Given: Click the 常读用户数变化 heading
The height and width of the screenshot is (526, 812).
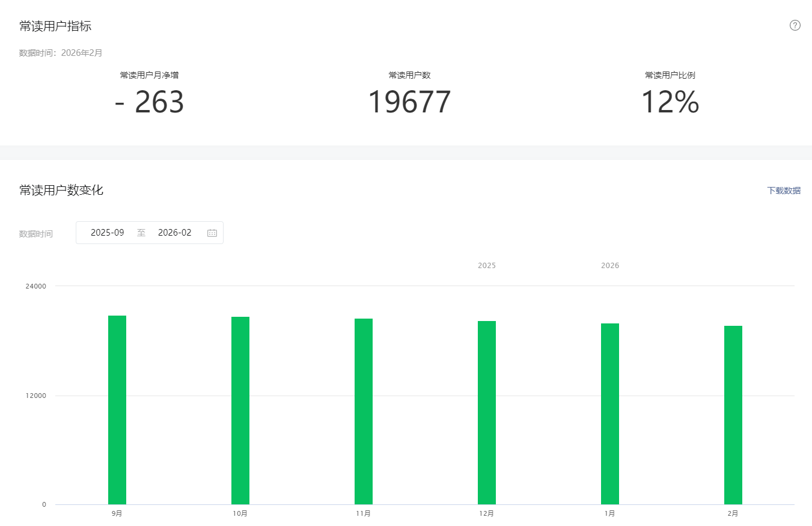Looking at the screenshot, I should [x=61, y=191].
